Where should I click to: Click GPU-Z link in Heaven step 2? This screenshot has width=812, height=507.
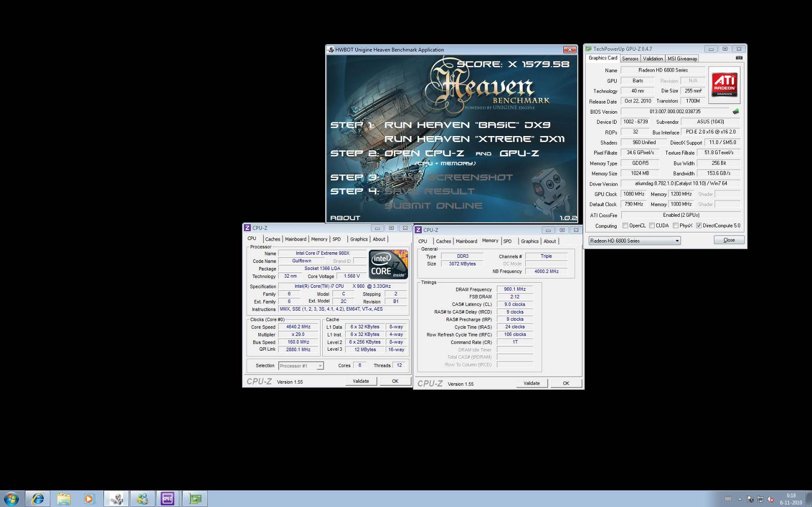pyautogui.click(x=519, y=153)
